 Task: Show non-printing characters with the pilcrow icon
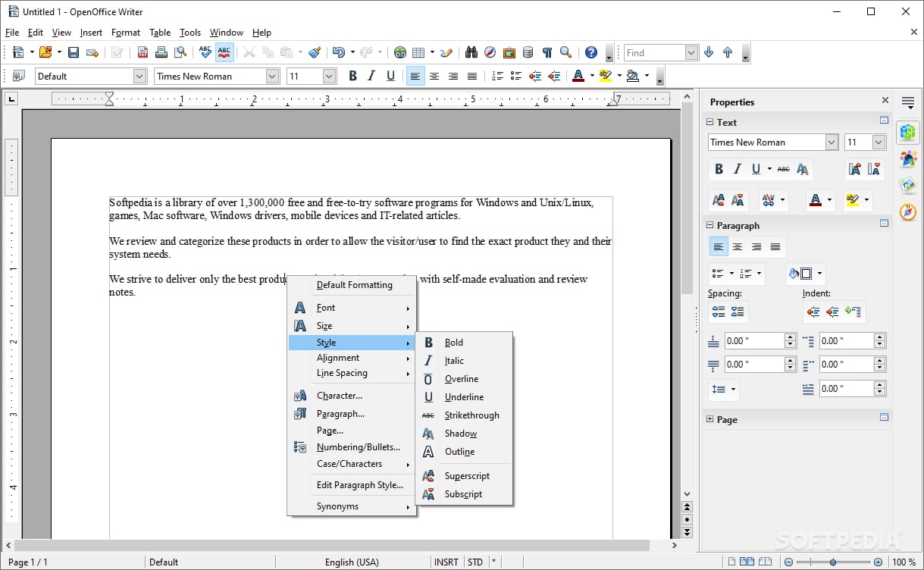(x=547, y=52)
